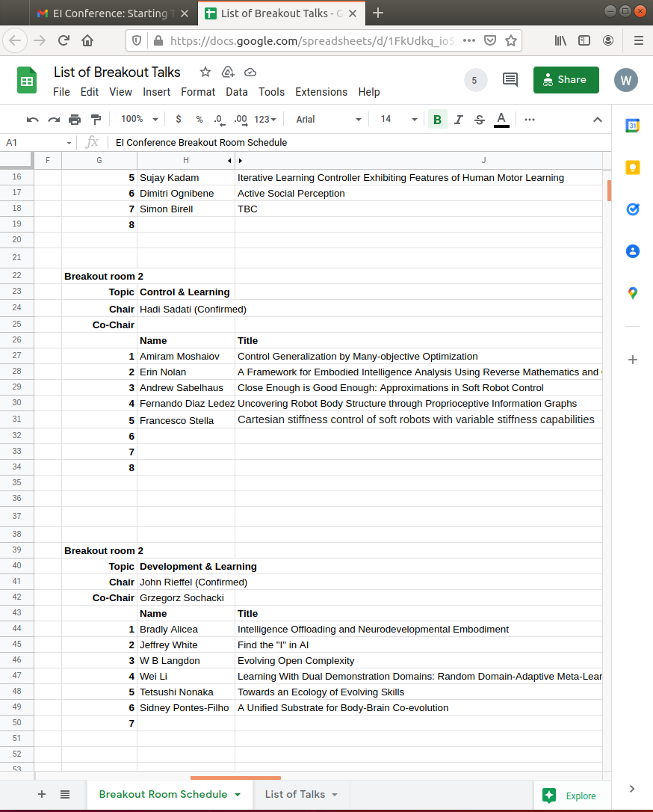Image resolution: width=653 pixels, height=812 pixels.
Task: Click the Name Box showing A1
Action: pos(37,142)
